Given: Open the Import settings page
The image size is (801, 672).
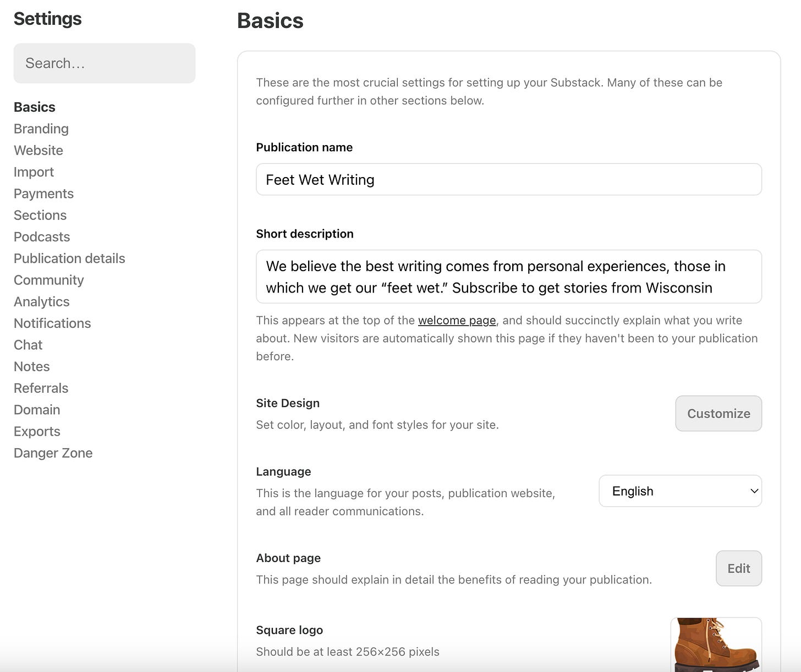Looking at the screenshot, I should pyautogui.click(x=34, y=172).
